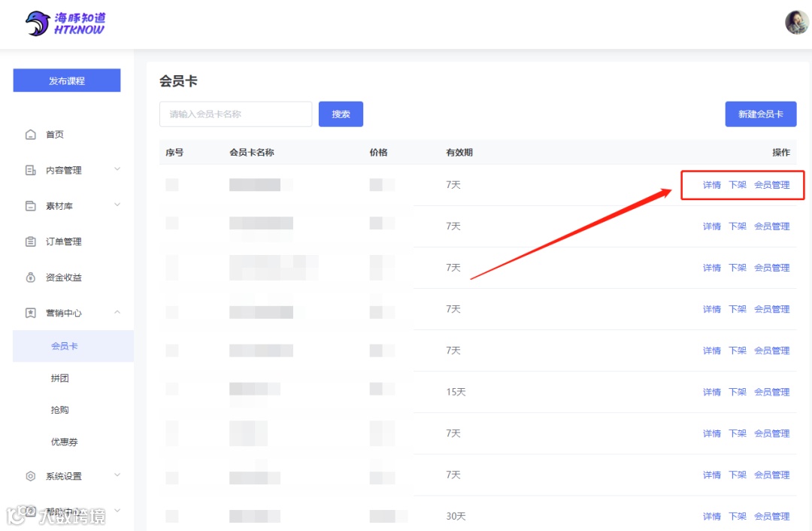The height and width of the screenshot is (531, 812).
Task: Open 会员管理 in the 15天 row
Action: click(771, 392)
